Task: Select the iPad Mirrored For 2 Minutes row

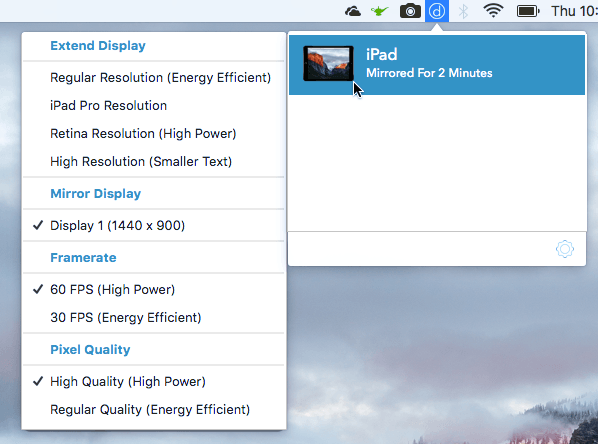Action: pos(437,65)
